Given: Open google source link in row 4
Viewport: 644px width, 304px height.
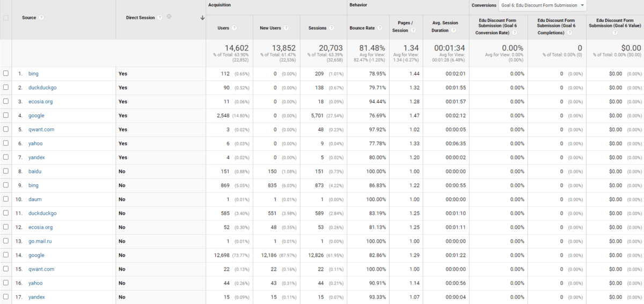Looking at the screenshot, I should (x=36, y=115).
